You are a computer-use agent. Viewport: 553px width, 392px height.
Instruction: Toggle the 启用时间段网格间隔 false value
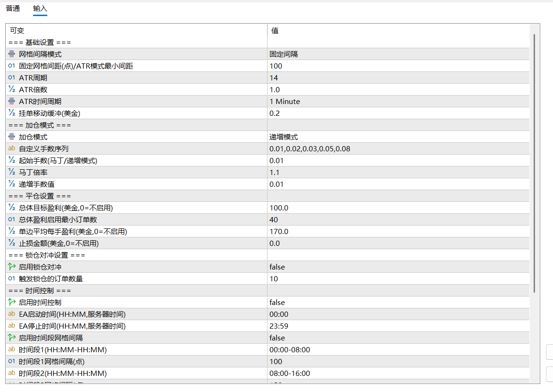pyautogui.click(x=398, y=338)
